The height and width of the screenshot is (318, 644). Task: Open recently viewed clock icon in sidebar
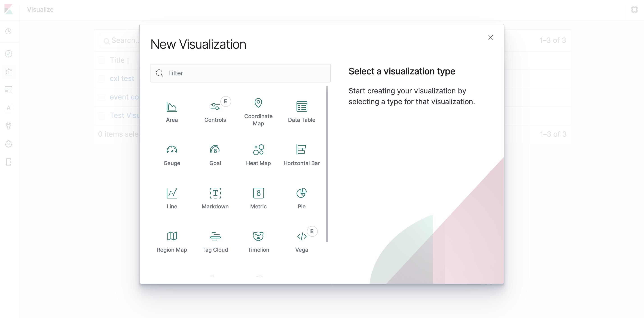(x=9, y=31)
